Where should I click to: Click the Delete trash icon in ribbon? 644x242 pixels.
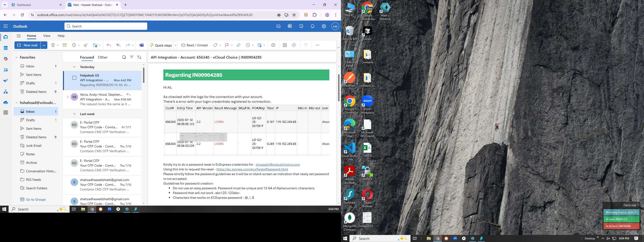point(53,45)
